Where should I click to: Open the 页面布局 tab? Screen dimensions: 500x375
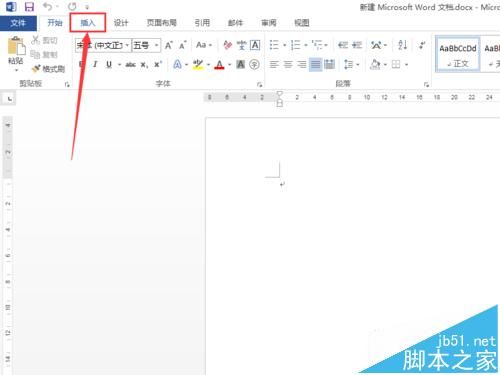coord(162,23)
